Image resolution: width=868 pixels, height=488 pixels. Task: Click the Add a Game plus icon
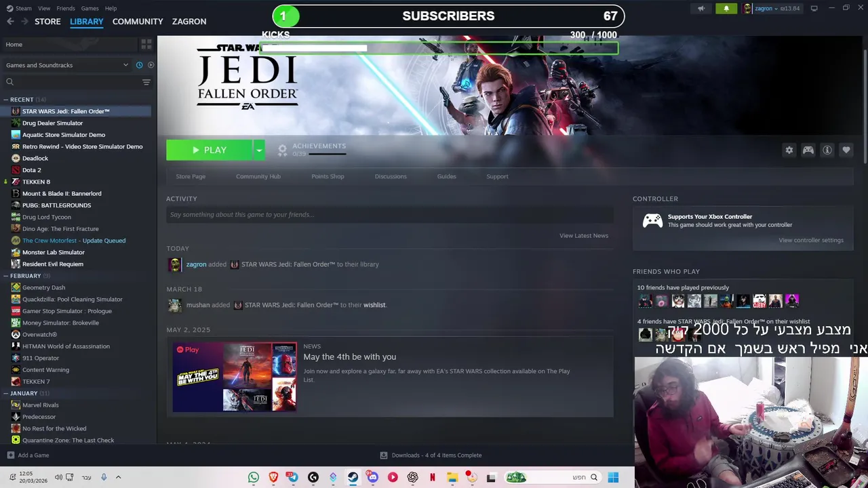click(10, 455)
